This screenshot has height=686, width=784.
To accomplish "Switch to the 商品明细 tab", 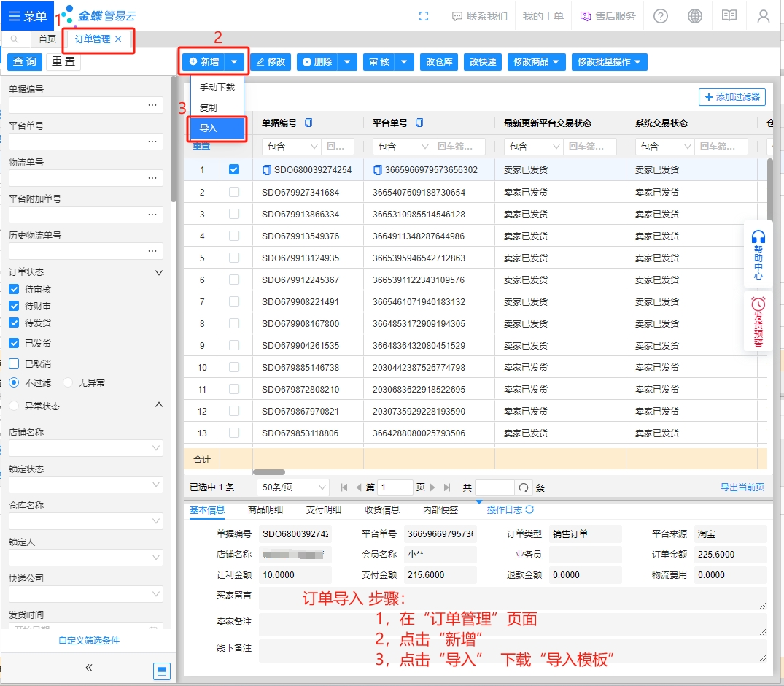I will tap(265, 510).
